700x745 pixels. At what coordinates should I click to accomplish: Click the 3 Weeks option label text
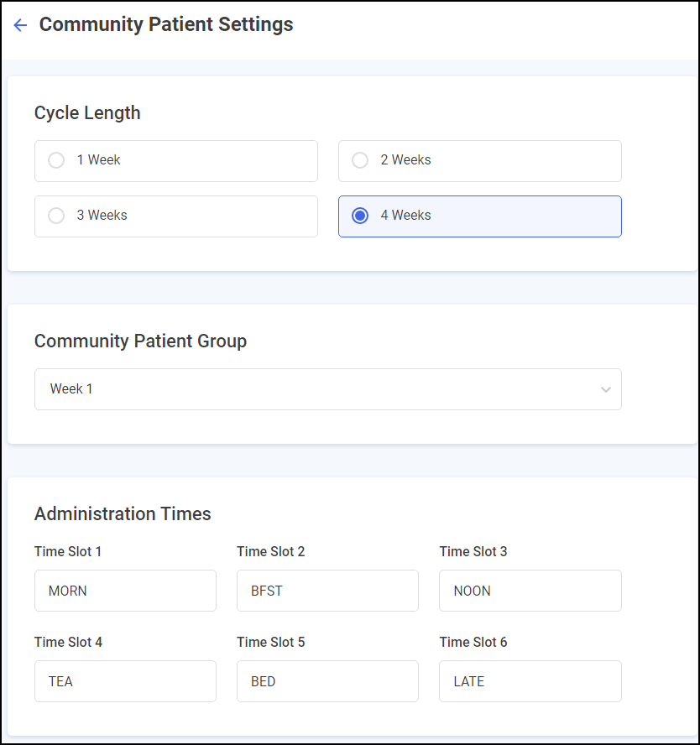click(x=102, y=216)
